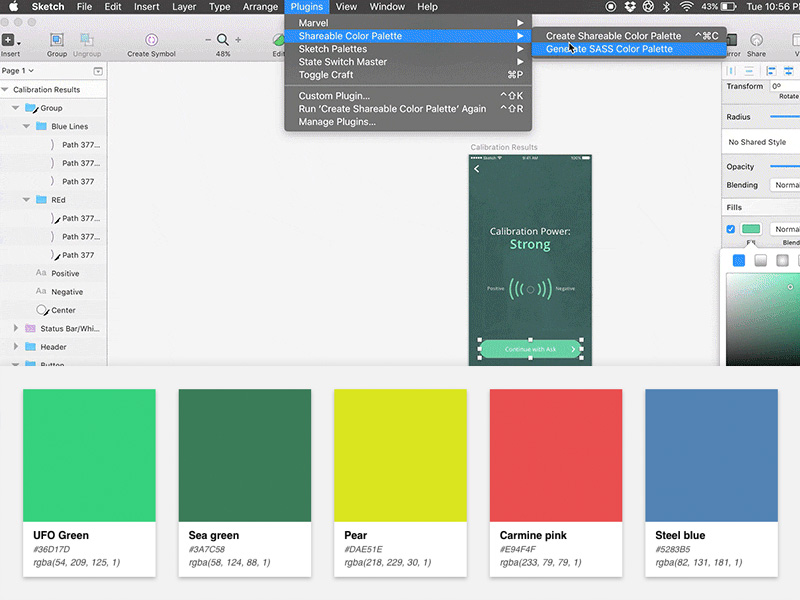Select the linear gradient fill type
The height and width of the screenshot is (600, 800).
[760, 261]
